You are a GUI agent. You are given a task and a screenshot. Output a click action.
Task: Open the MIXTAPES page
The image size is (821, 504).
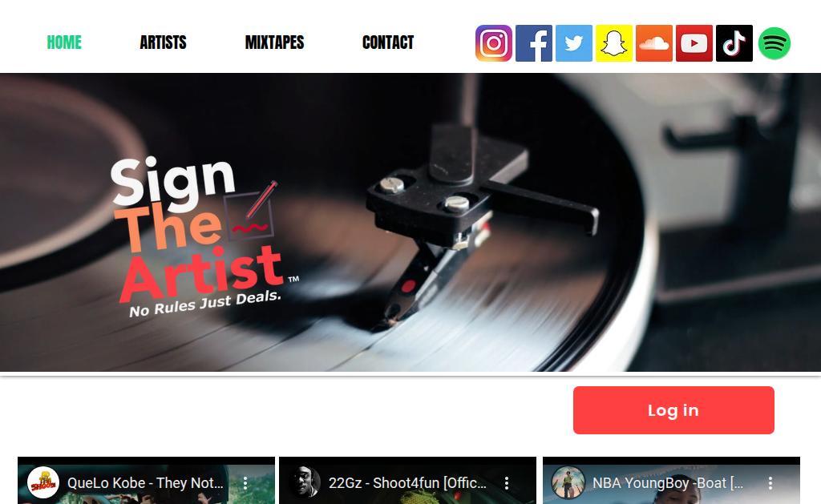[274, 42]
